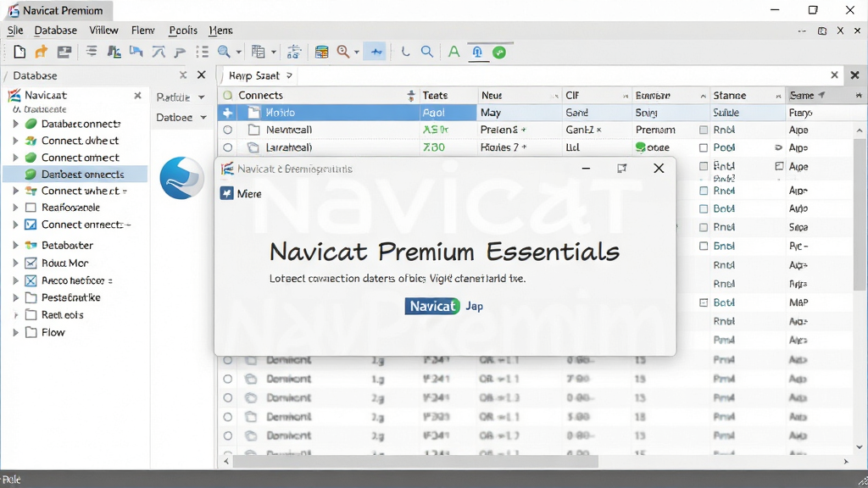This screenshot has width=868, height=488.
Task: Click the orange icon in the toolbar
Action: pos(42,52)
